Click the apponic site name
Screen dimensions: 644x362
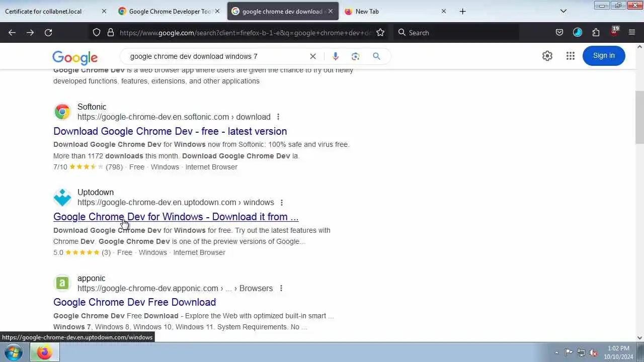point(91,279)
